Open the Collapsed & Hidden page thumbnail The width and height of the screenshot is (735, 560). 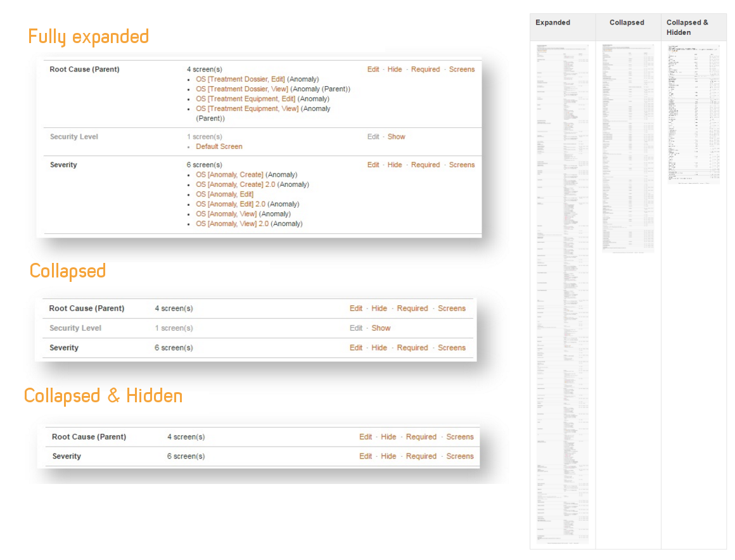tap(694, 114)
